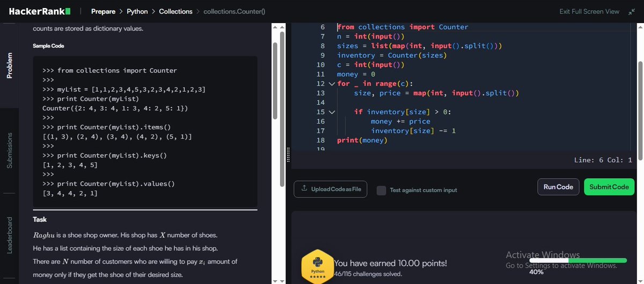The height and width of the screenshot is (284, 644).
Task: Click the 40% progress bar
Action: [578, 260]
